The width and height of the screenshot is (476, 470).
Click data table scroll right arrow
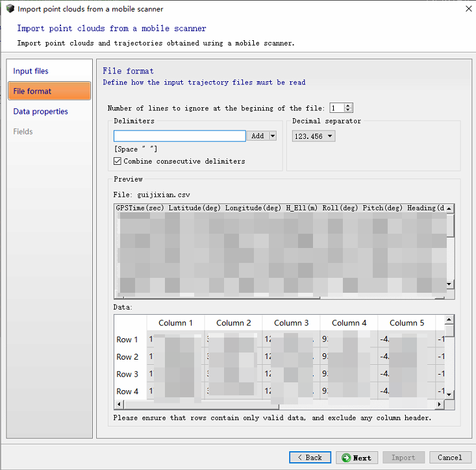tap(439, 404)
